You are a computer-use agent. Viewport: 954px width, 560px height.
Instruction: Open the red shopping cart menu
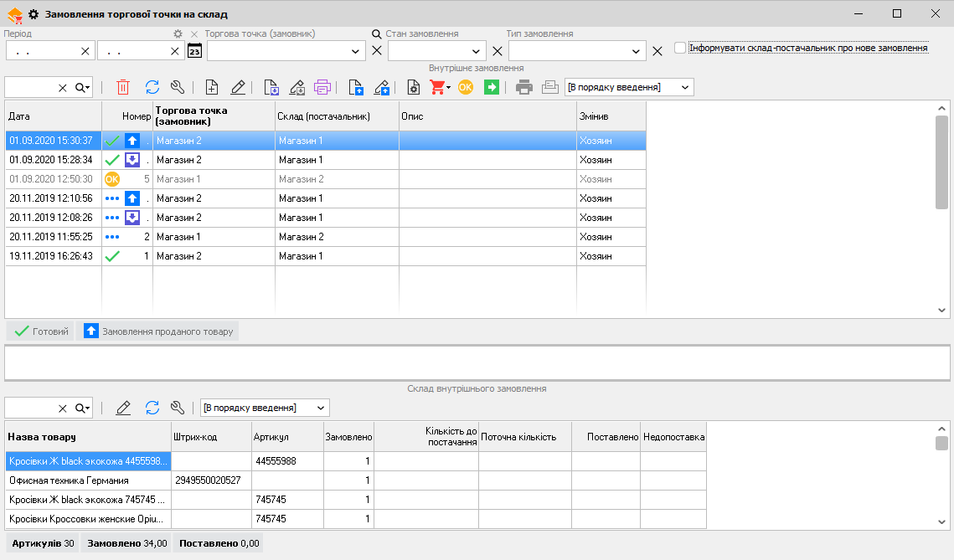coord(440,87)
